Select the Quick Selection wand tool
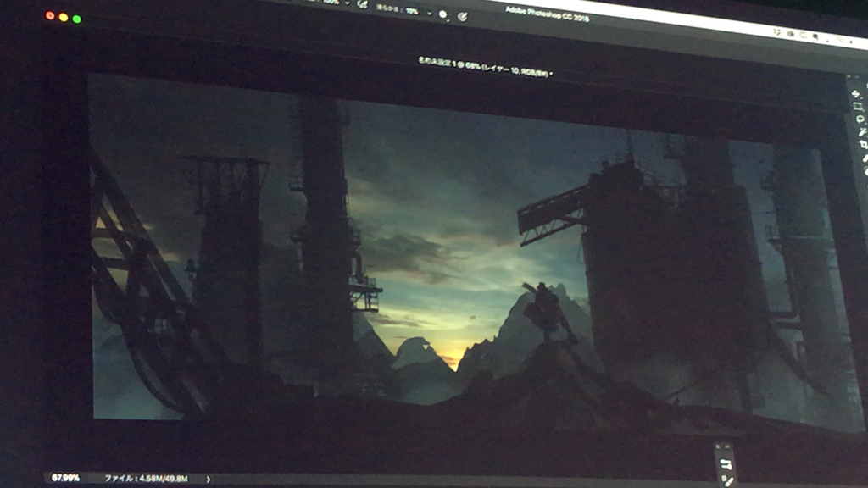The height and width of the screenshot is (488, 868). (x=862, y=131)
